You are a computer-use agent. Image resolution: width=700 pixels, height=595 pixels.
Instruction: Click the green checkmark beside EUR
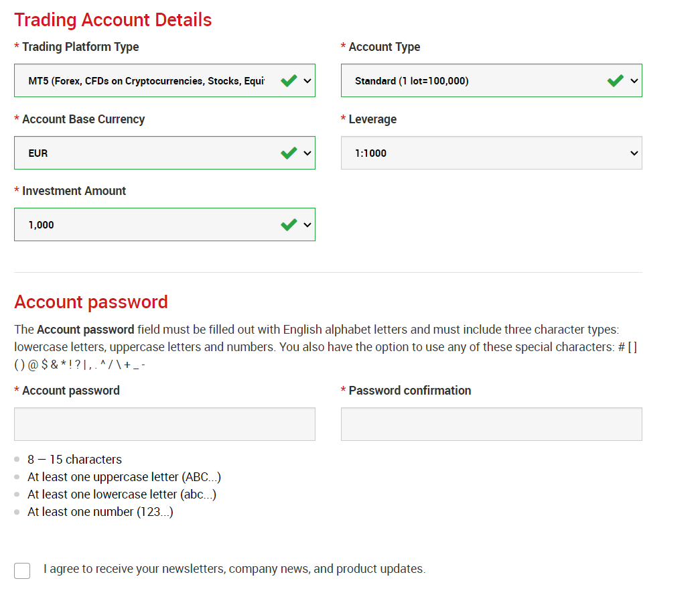(x=289, y=153)
